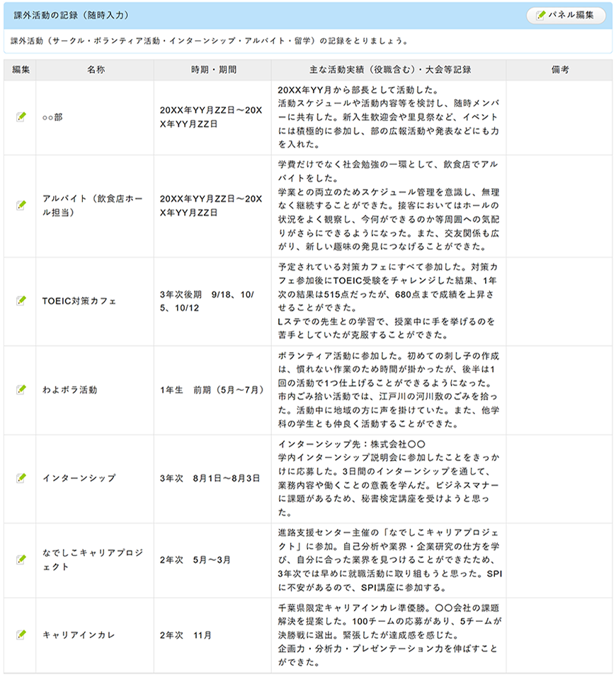Click period '1年生 前期（5月〜7月）'
The image size is (616, 677).
click(213, 390)
